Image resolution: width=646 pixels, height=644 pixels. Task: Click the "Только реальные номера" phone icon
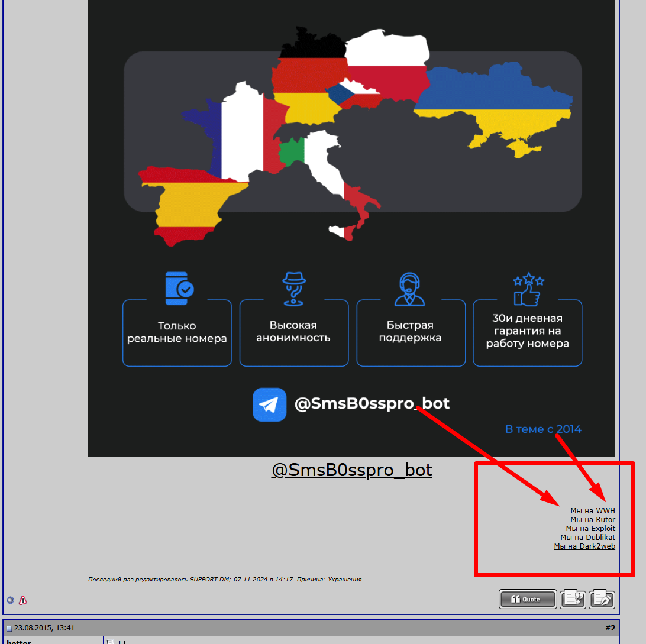point(179,288)
